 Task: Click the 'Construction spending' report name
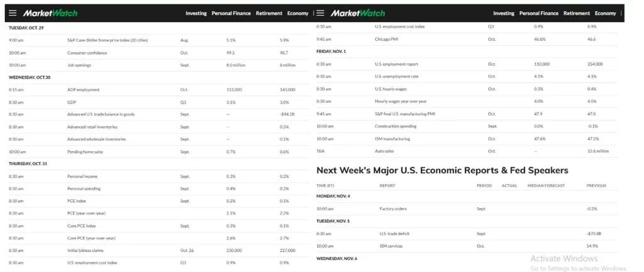(396, 126)
